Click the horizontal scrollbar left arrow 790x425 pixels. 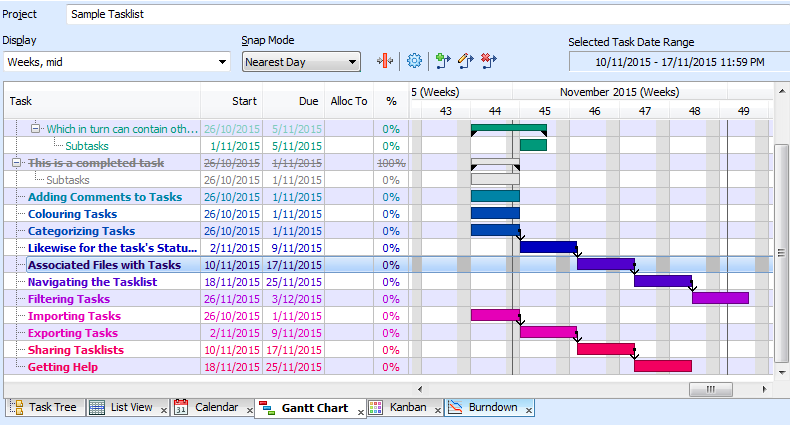click(420, 389)
